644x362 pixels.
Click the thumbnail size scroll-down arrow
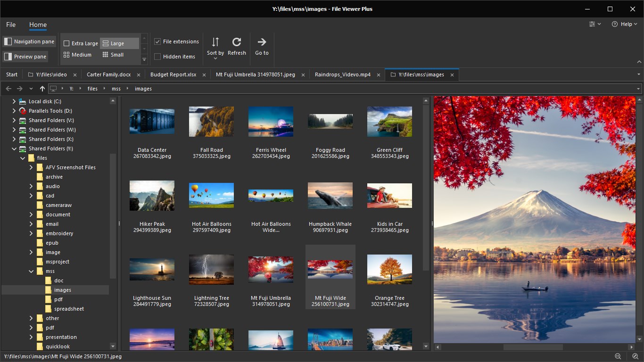[x=144, y=49]
